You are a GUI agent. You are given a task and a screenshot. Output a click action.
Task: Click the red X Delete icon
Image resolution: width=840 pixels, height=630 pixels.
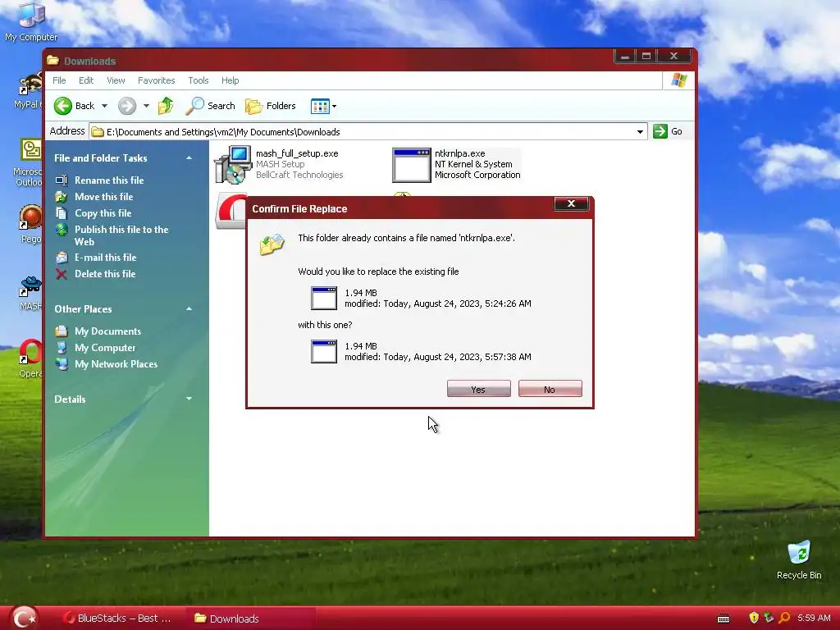click(x=62, y=274)
